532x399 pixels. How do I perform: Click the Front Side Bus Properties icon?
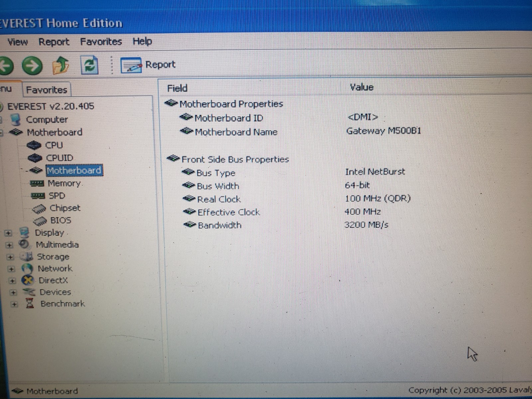click(x=173, y=158)
